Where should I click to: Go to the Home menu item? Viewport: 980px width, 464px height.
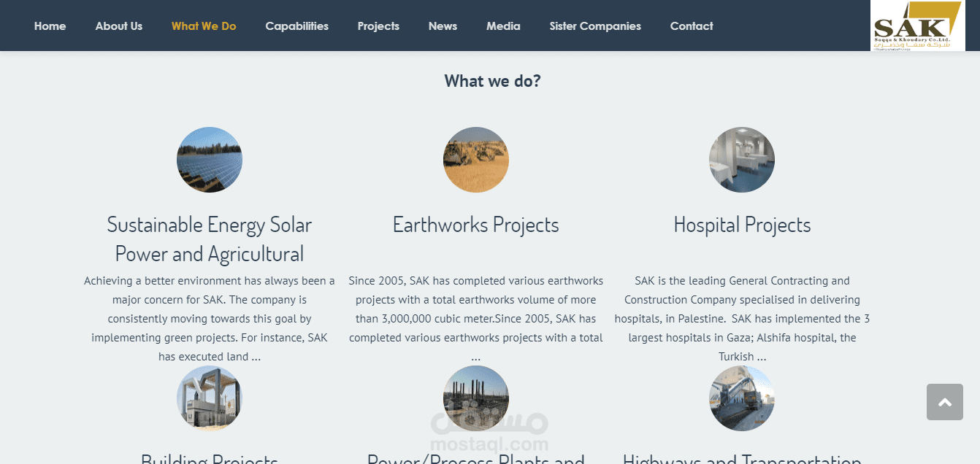point(50,26)
